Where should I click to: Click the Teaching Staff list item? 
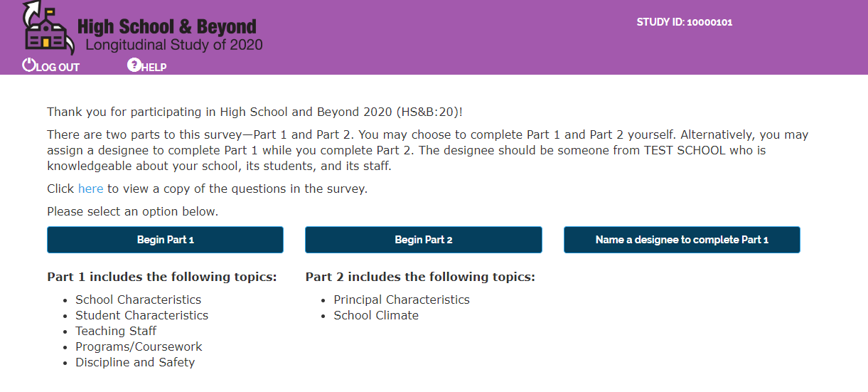116,331
